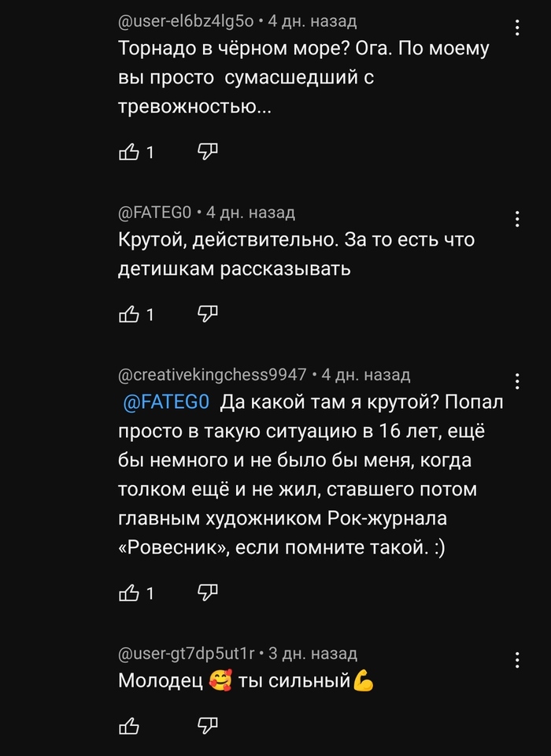Like creativekingchess9947's reply about Ровесник

click(128, 592)
